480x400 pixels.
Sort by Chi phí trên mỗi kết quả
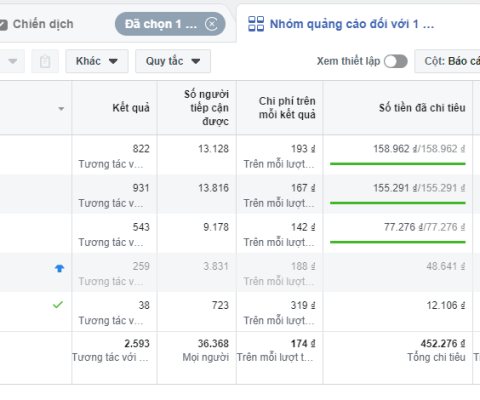pyautogui.click(x=287, y=108)
